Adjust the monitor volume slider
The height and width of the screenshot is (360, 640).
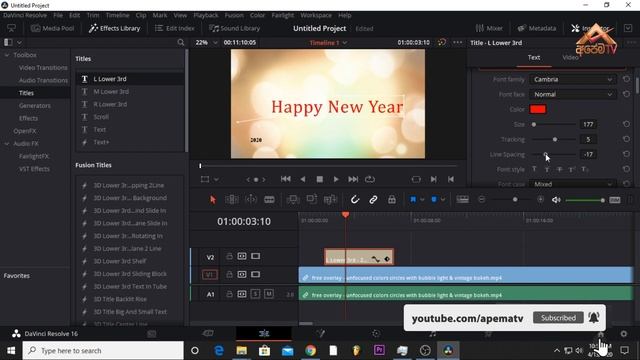click(585, 200)
